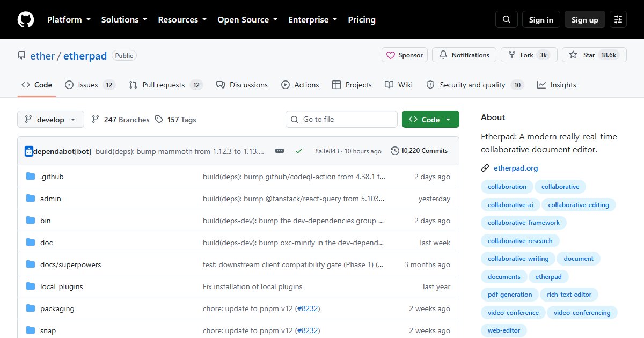
Task: Open the 10,220 Commits link
Action: click(419, 151)
